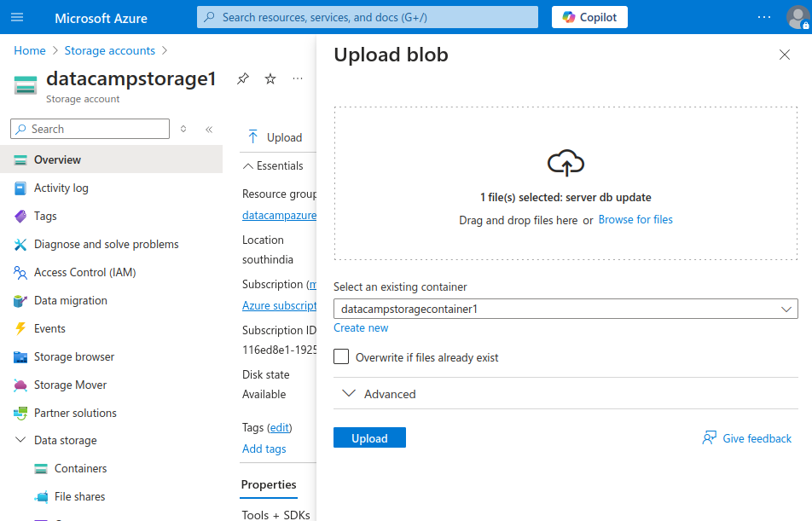Click the purple Tags icon
The width and height of the screenshot is (812, 521).
coord(20,216)
